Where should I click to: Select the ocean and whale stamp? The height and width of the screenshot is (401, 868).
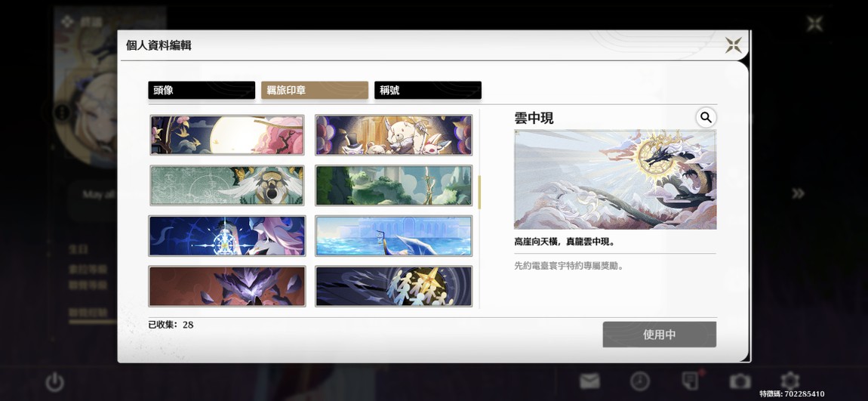click(x=393, y=236)
